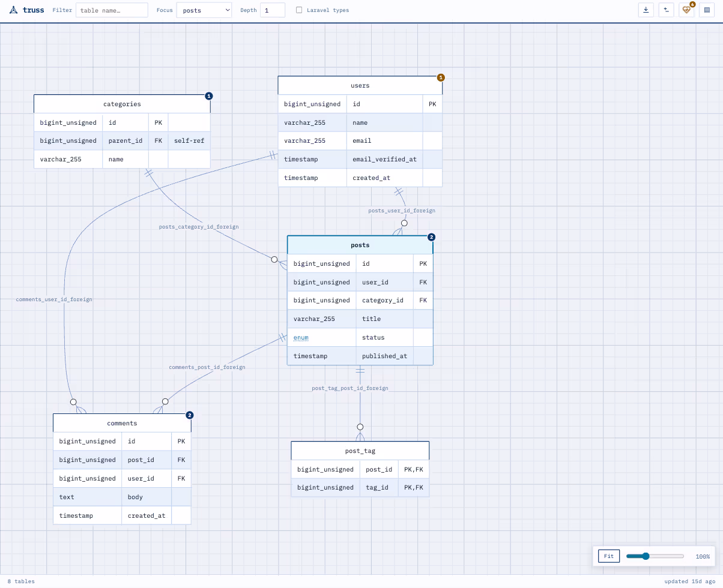
Task: Click the posts_category_id_foreign relation label
Action: 199,227
